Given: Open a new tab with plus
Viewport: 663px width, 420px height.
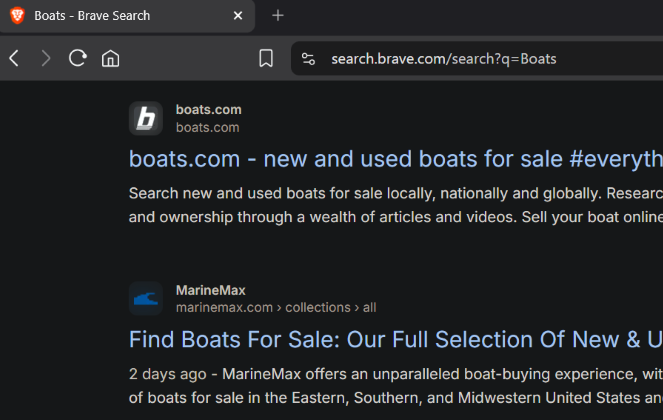Looking at the screenshot, I should 278,16.
